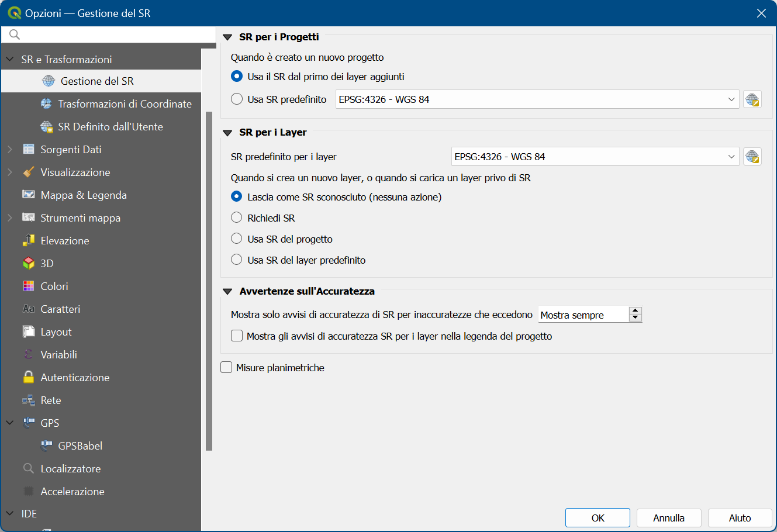Select Usa SR del progetto option
The height and width of the screenshot is (532, 777).
237,239
